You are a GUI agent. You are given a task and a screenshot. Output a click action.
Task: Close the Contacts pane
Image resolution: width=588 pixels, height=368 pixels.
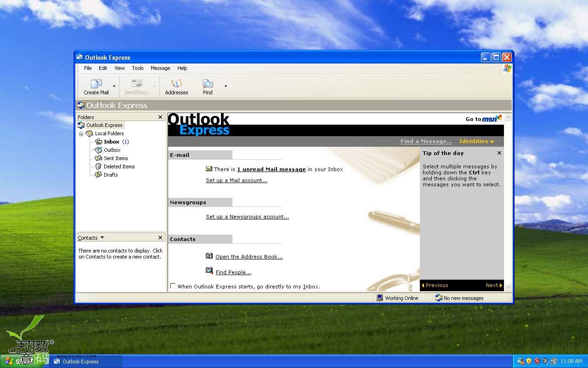160,238
